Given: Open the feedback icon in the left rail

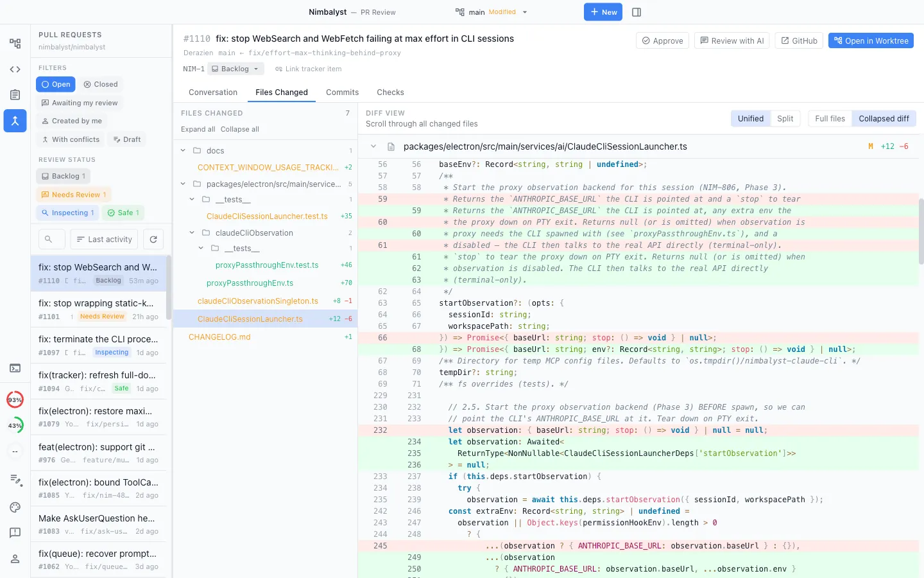Looking at the screenshot, I should click(15, 532).
